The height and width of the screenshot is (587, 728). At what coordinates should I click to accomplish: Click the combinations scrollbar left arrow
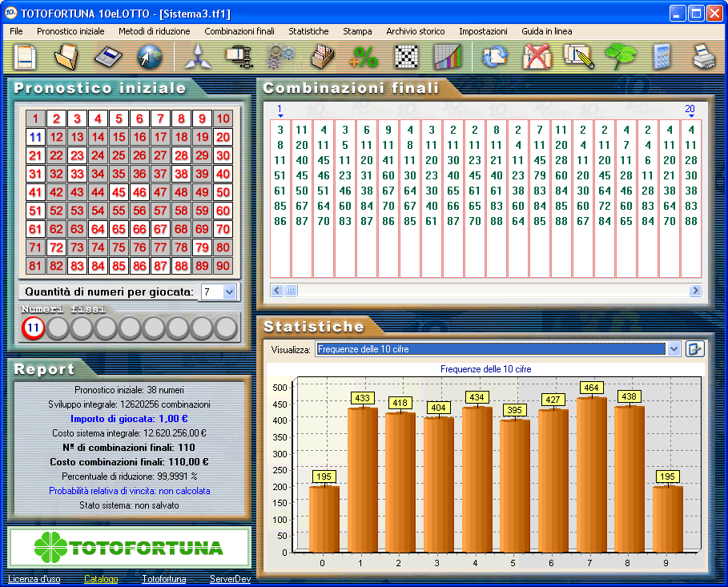[x=277, y=291]
